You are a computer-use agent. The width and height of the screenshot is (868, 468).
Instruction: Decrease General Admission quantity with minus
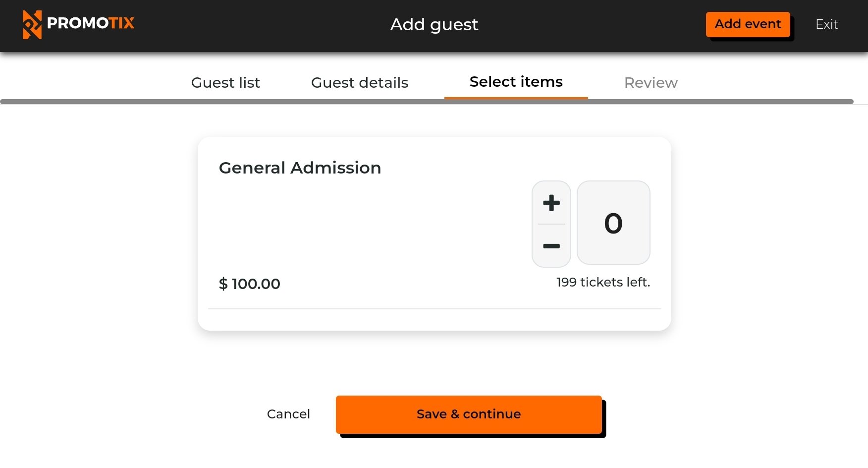pyautogui.click(x=551, y=246)
